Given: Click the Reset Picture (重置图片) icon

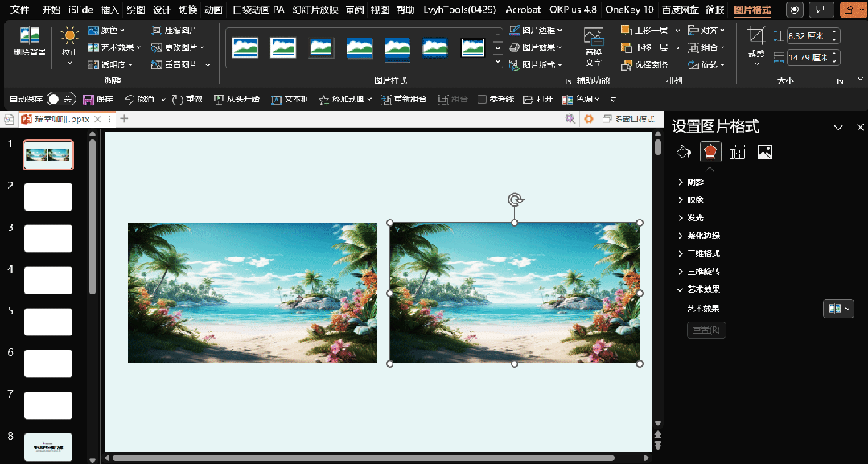Looking at the screenshot, I should (x=156, y=65).
